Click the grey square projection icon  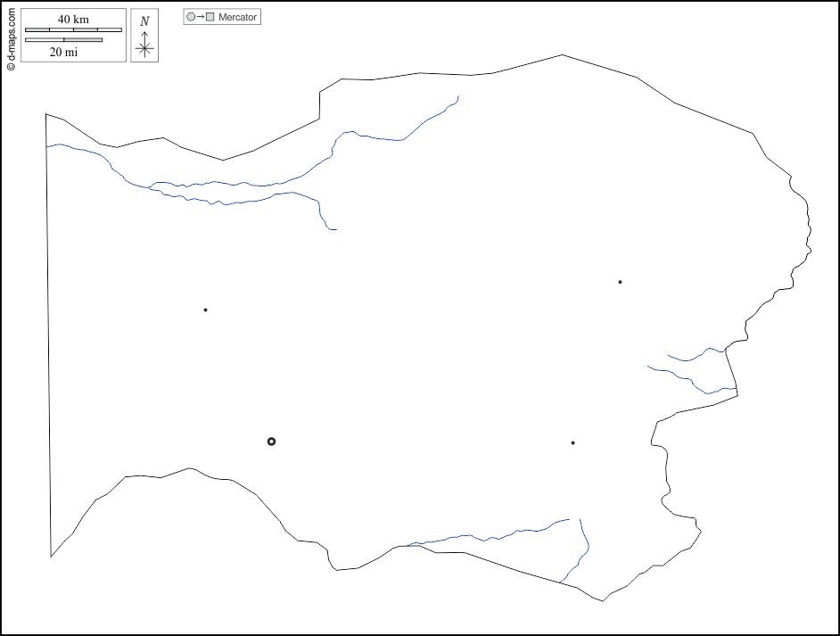[x=210, y=17]
